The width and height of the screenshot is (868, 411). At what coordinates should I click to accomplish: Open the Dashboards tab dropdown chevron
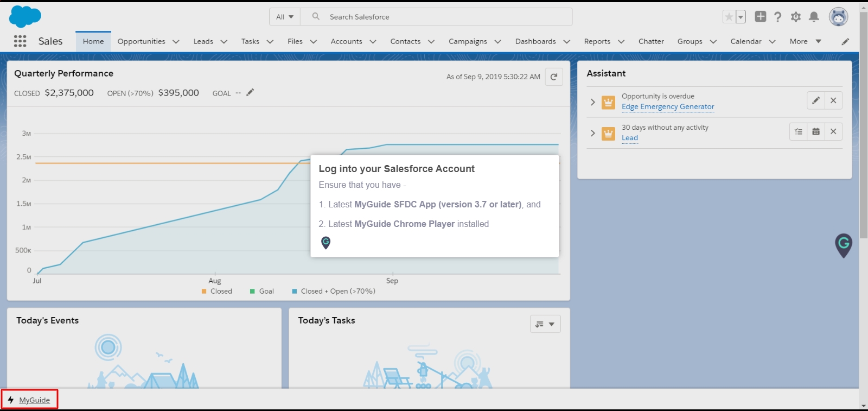click(566, 41)
